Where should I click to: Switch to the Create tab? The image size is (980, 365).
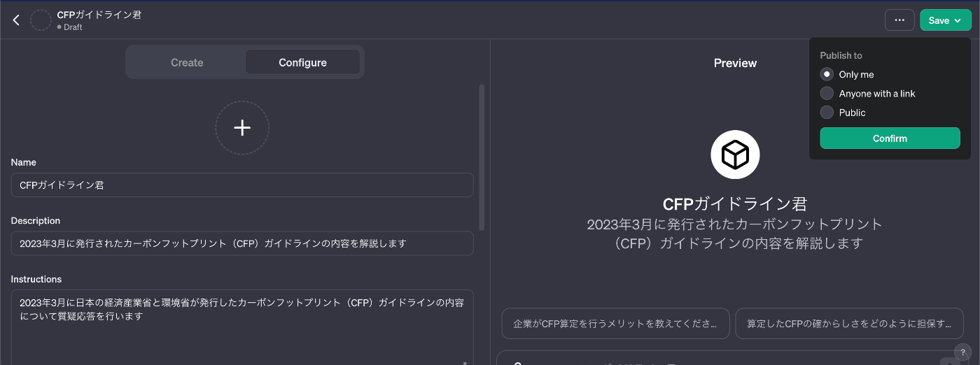click(187, 62)
